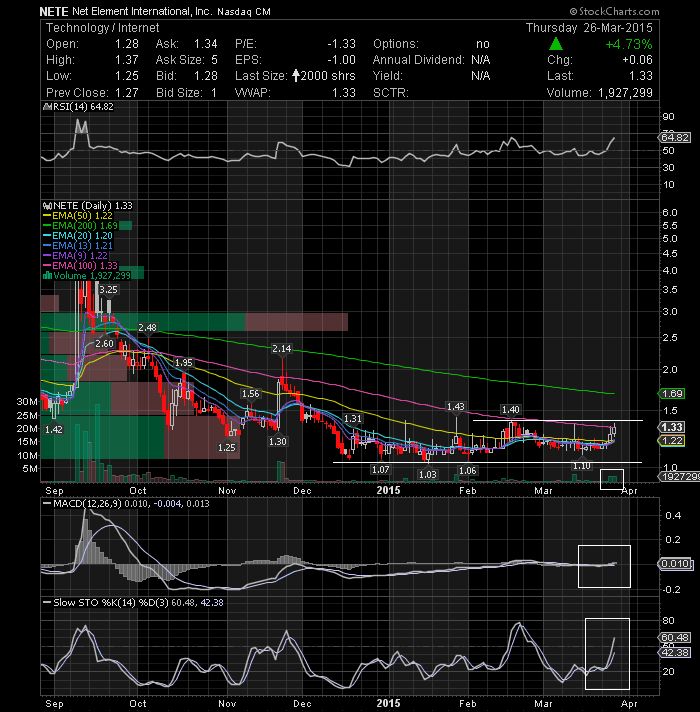Click the 60.48 stochastic axis tag
This screenshot has height=712, width=700.
point(675,638)
